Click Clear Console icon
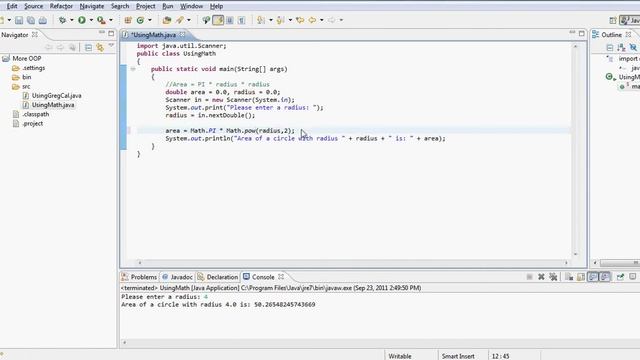This screenshot has height=360, width=640. pyautogui.click(x=569, y=277)
